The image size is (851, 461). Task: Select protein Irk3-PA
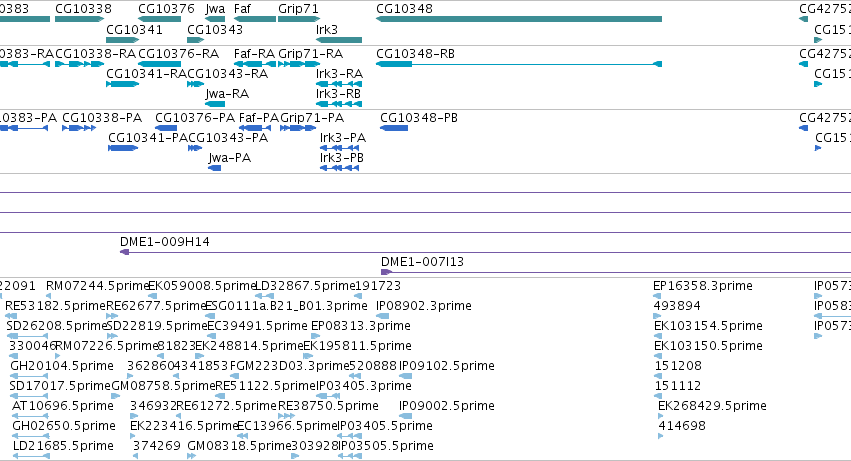click(343, 137)
